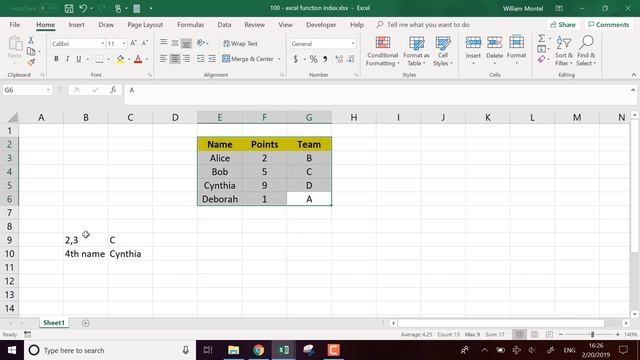
Task: Click the Delete cells icon
Action: [494, 42]
